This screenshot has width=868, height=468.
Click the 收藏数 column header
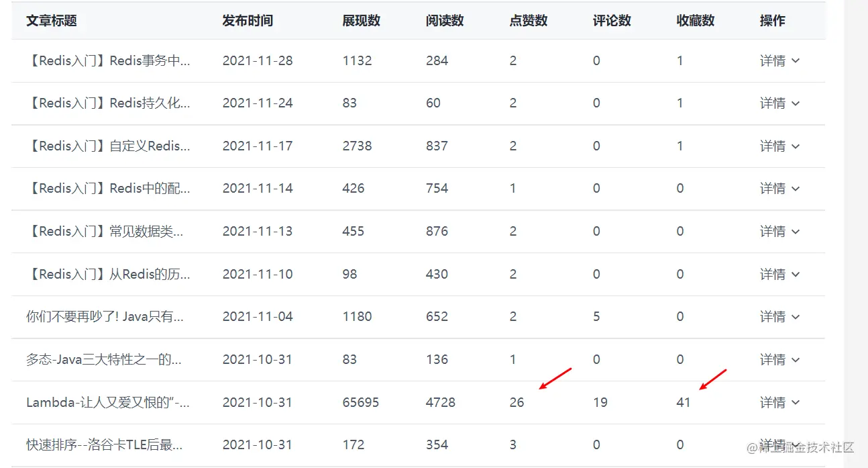click(696, 21)
